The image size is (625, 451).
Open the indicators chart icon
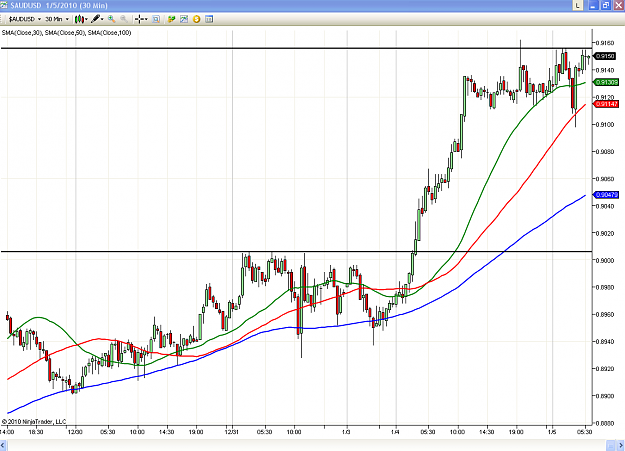pos(184,19)
